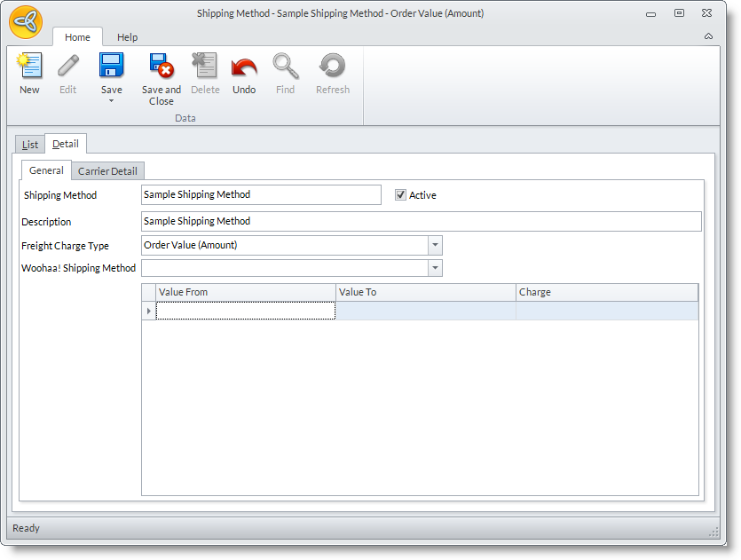Open the Freight Charge Type dropdown

(435, 245)
